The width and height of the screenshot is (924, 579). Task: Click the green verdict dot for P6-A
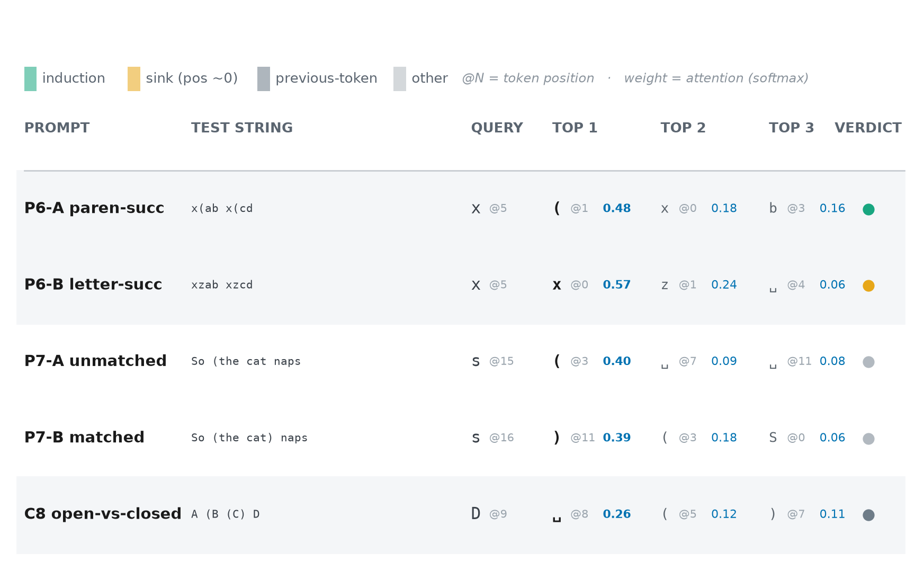868,209
